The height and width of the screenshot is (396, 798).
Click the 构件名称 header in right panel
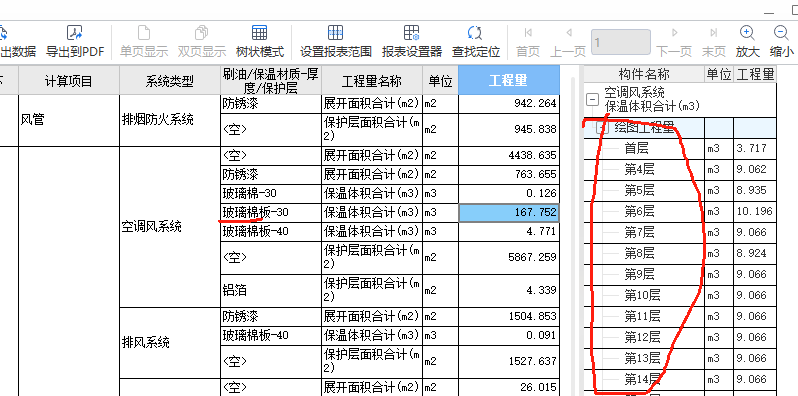coord(644,74)
